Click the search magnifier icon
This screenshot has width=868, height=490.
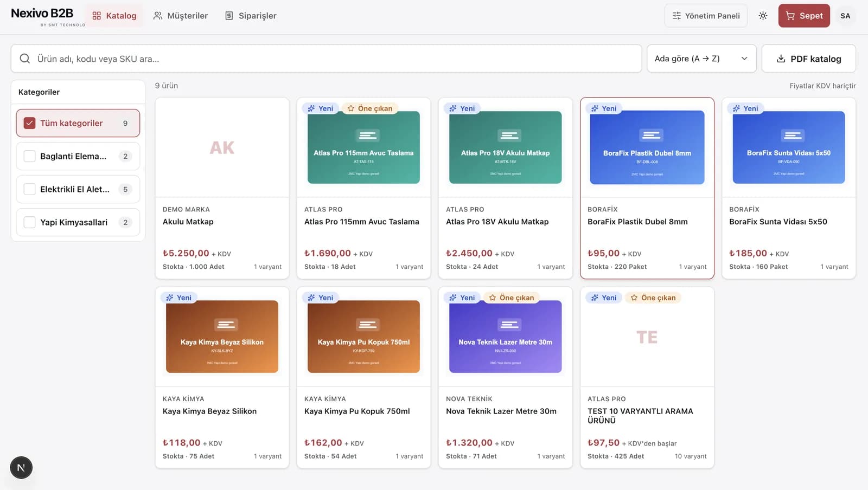tap(25, 59)
